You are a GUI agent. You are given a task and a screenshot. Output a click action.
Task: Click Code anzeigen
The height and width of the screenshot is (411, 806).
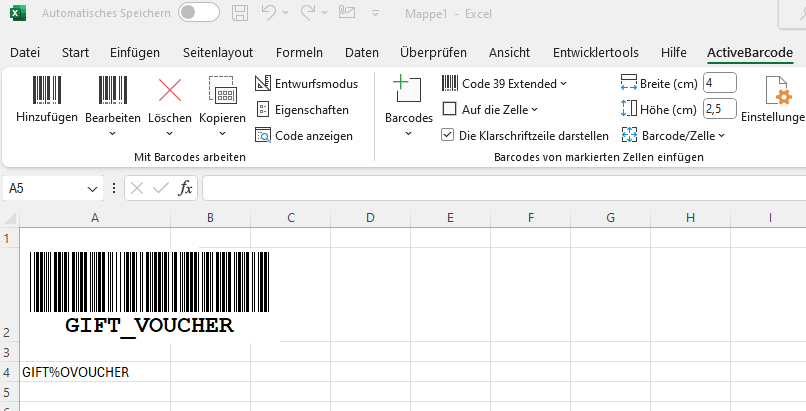coord(304,136)
